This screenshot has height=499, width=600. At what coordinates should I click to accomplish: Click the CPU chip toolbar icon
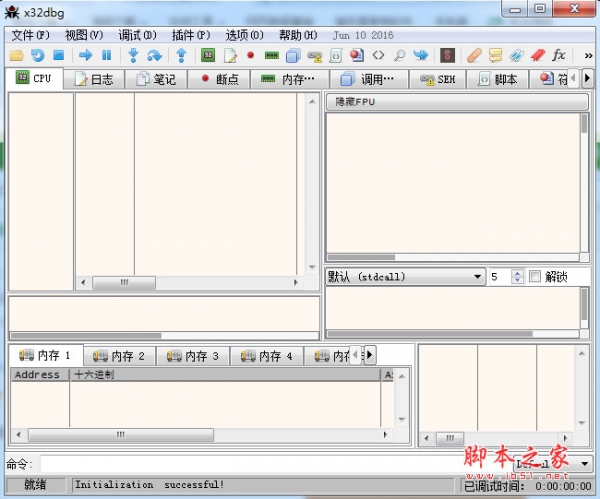click(208, 55)
